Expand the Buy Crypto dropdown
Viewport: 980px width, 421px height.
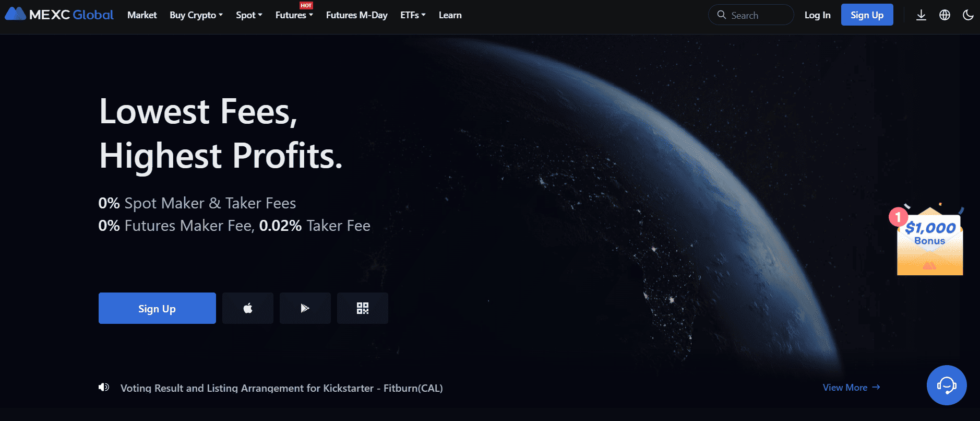click(x=196, y=15)
